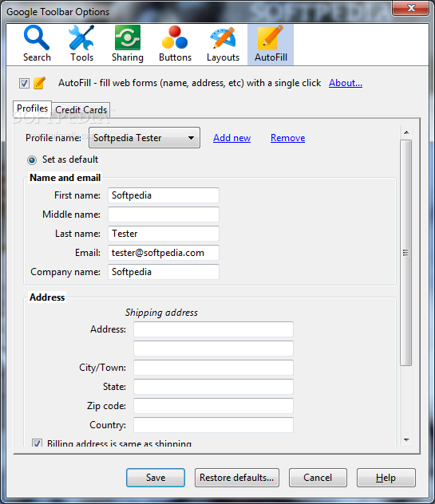Click the scrollbar up arrow
The height and width of the screenshot is (504, 435).
pos(406,132)
